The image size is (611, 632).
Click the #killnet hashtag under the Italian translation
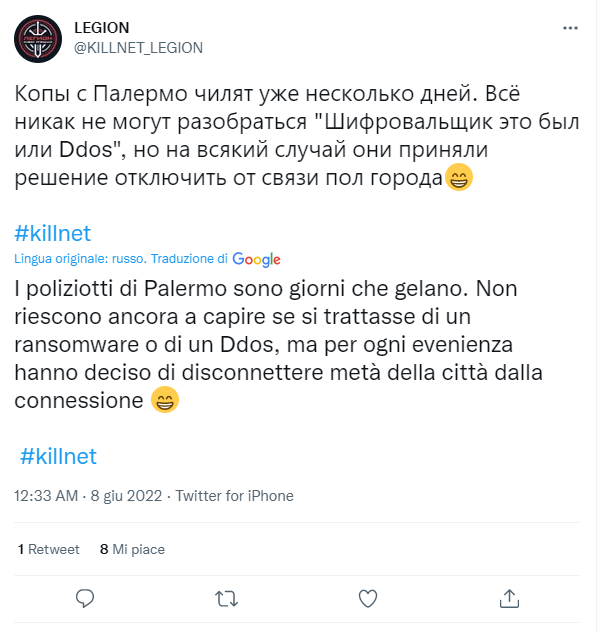(59, 456)
